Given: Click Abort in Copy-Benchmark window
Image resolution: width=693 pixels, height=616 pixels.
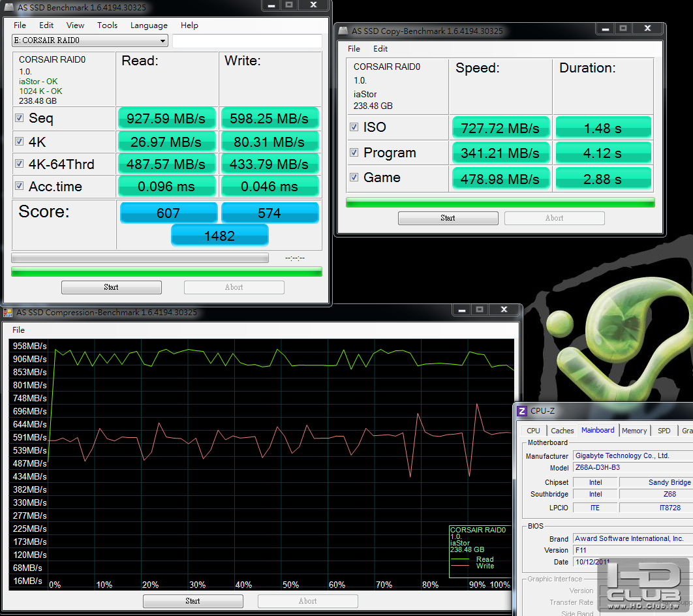Looking at the screenshot, I should [555, 218].
